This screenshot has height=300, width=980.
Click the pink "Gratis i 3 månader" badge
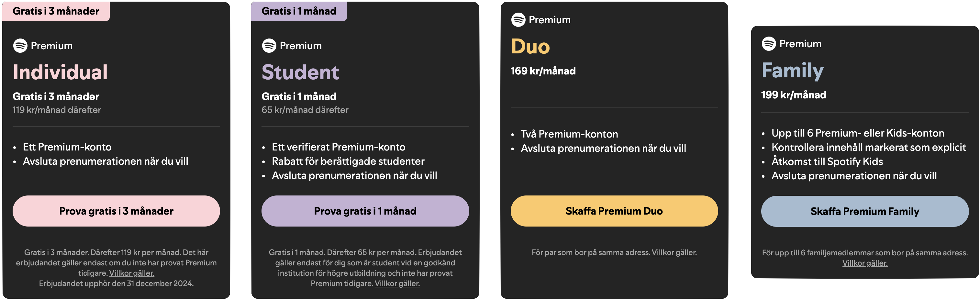[x=56, y=11]
